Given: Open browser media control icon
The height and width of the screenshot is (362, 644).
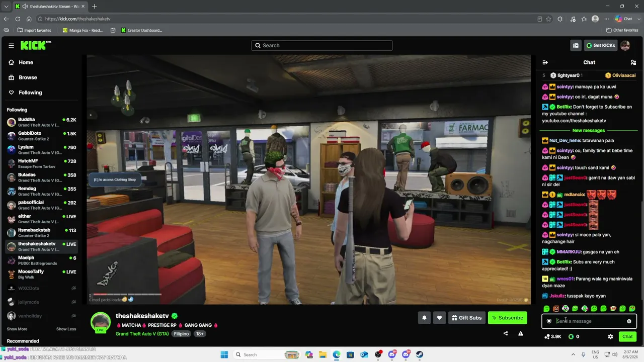Looking at the screenshot, I should tap(573, 19).
